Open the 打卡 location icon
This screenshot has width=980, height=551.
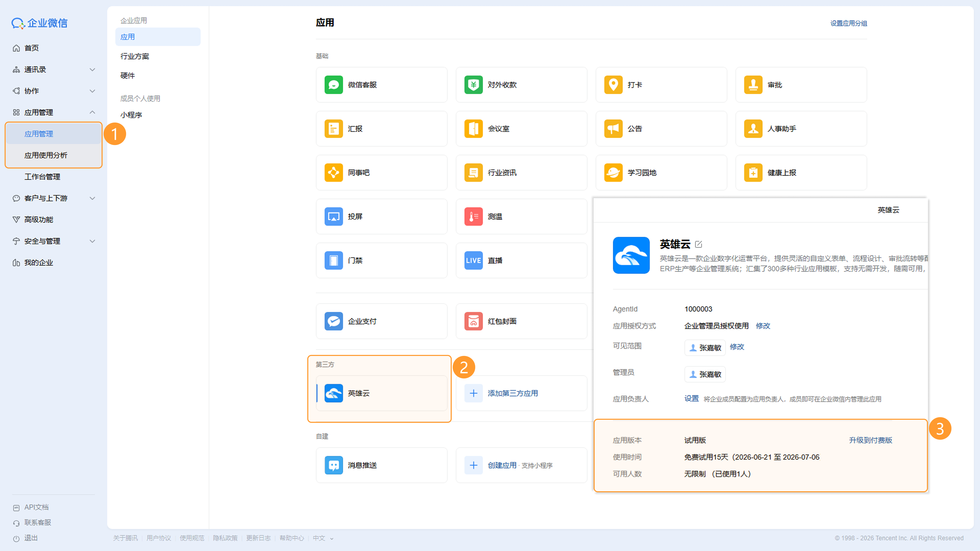point(613,85)
